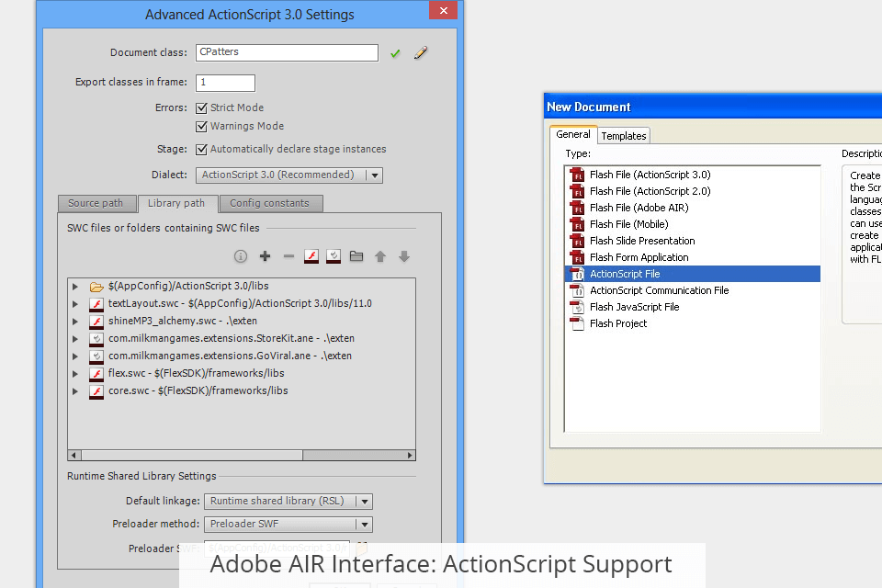This screenshot has height=588, width=882.
Task: Click the left arrow of SWC list scrollbar
Action: pyautogui.click(x=74, y=455)
